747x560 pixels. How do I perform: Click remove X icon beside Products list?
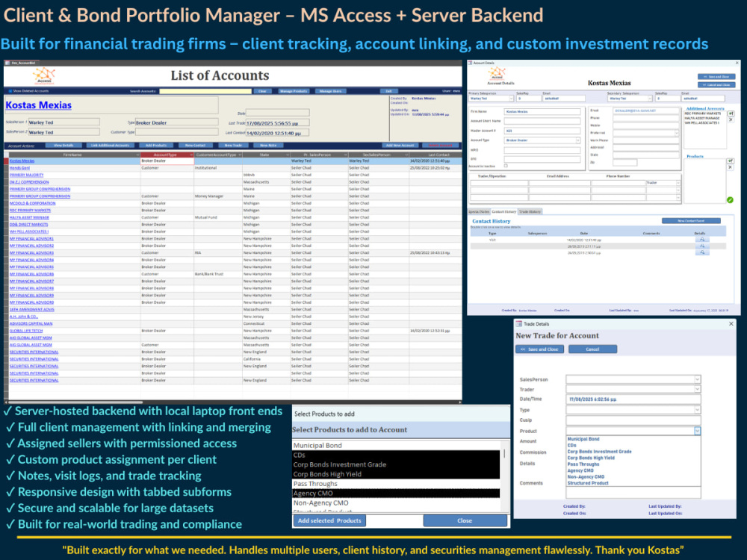(x=731, y=167)
